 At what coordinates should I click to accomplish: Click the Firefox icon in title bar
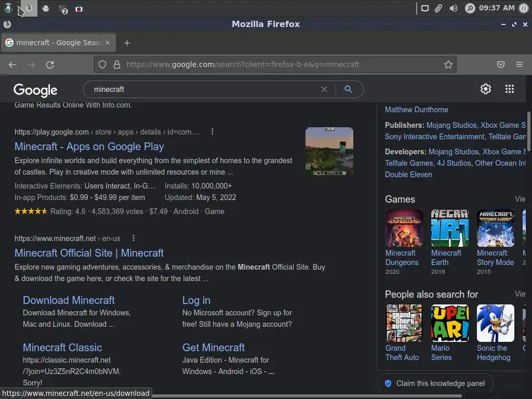(x=7, y=24)
